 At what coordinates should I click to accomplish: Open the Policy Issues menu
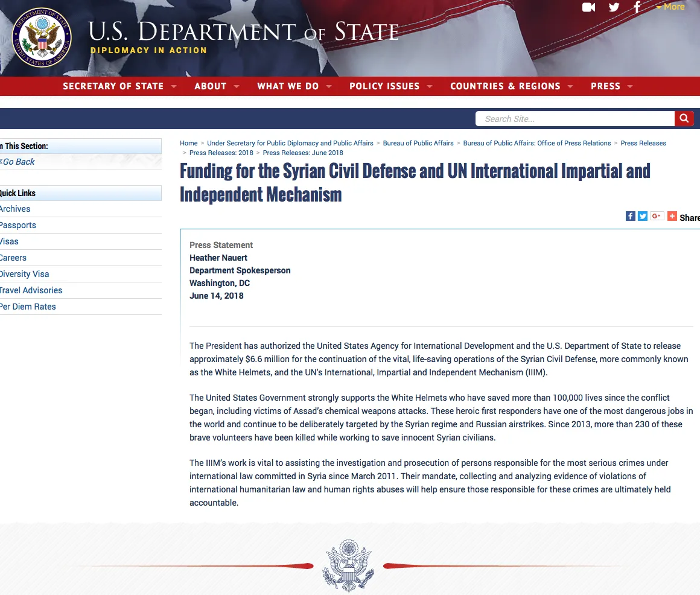point(384,86)
